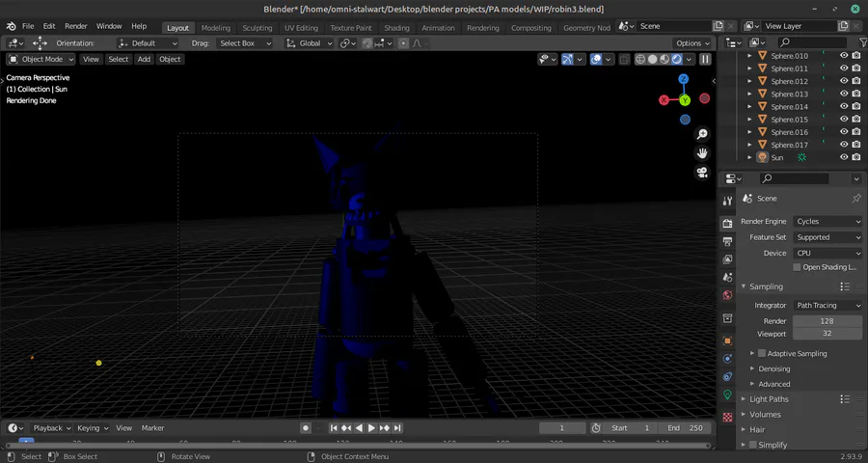This screenshot has height=463, width=868.
Task: Open the Render Engine dropdown
Action: click(827, 221)
